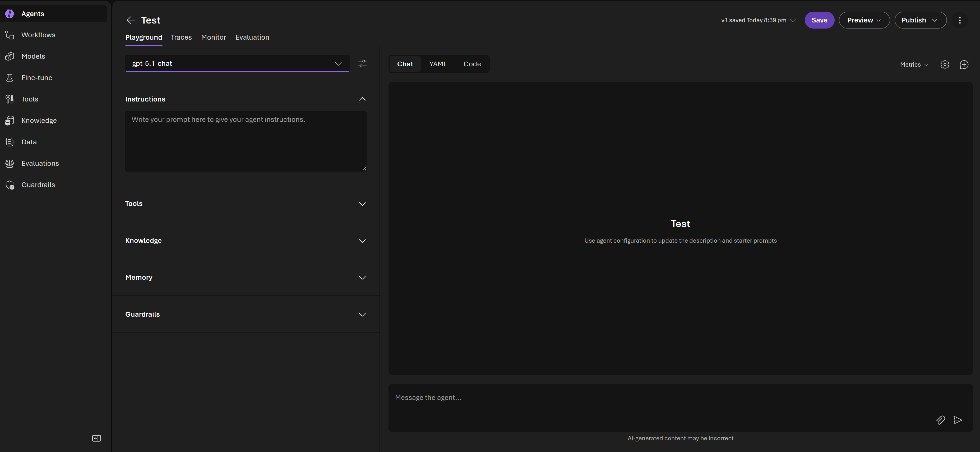
Task: Collapse sidebar using bottom panel icon
Action: [97, 438]
